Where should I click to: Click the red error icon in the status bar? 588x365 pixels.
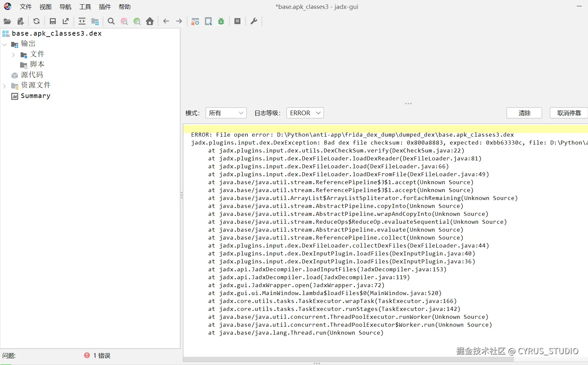click(87, 355)
